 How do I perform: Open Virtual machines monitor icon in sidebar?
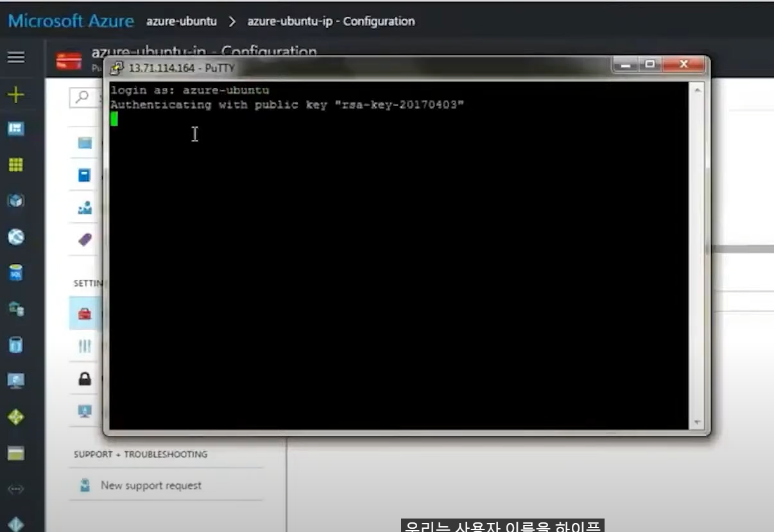coord(16,381)
